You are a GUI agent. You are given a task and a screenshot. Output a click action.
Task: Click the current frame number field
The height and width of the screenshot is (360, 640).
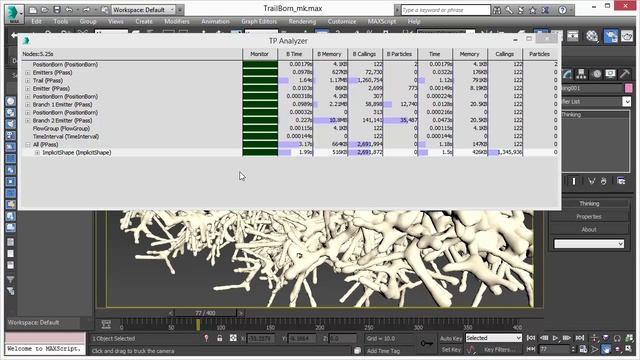click(554, 349)
